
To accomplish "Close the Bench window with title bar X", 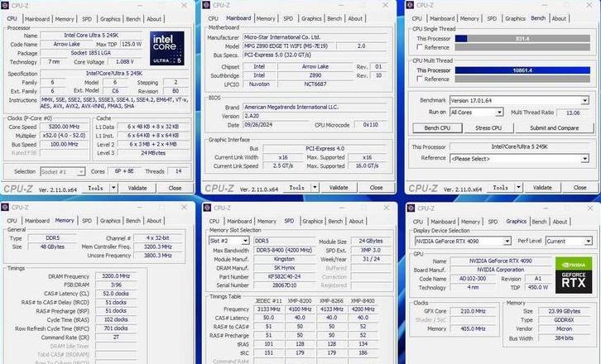I will tap(589, 5).
